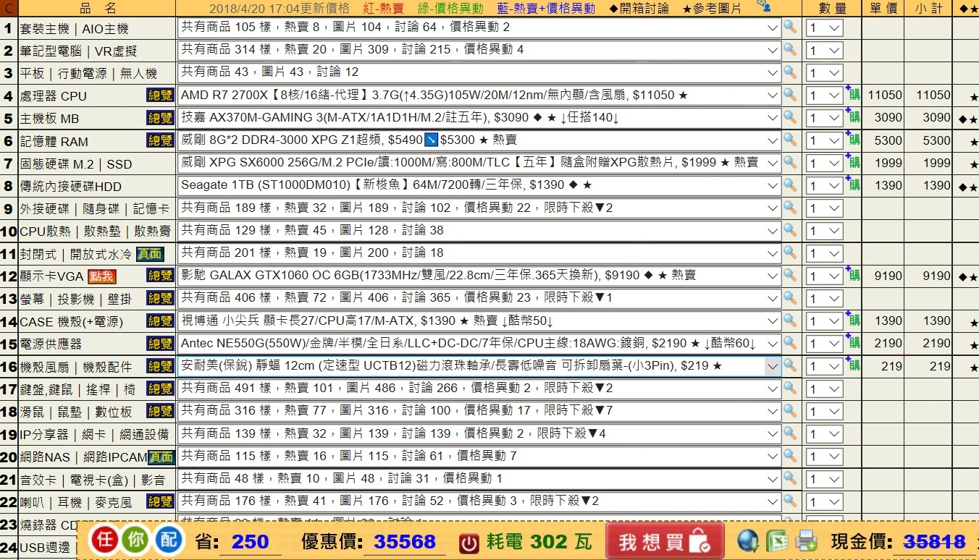Click the +購 icon in the CASE 機殼 row
The width and height of the screenshot is (979, 560).
click(x=853, y=320)
